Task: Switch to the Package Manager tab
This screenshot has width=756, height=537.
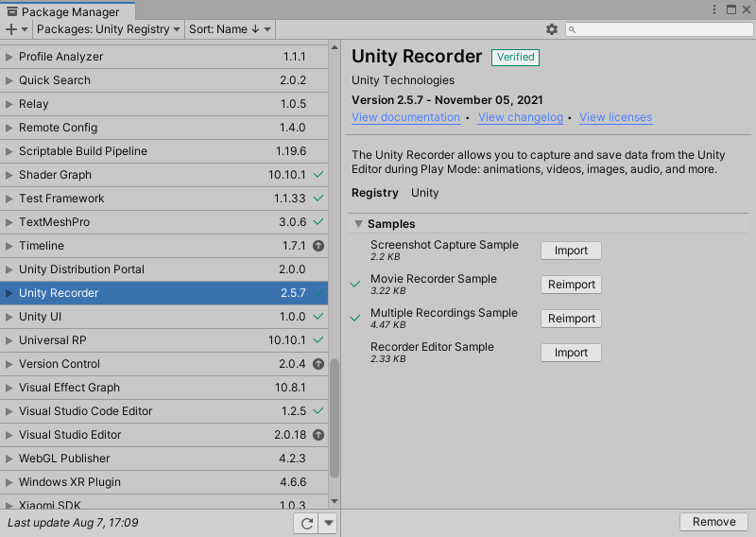Action: (x=67, y=11)
